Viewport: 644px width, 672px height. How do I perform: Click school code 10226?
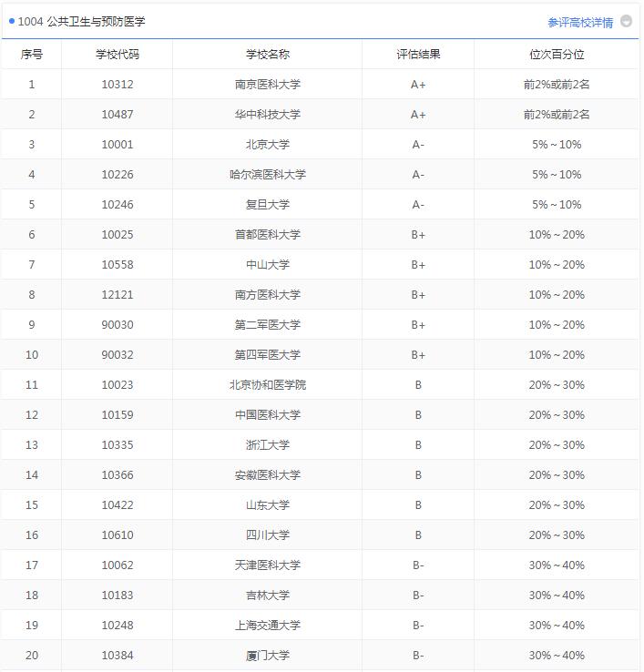(118, 175)
